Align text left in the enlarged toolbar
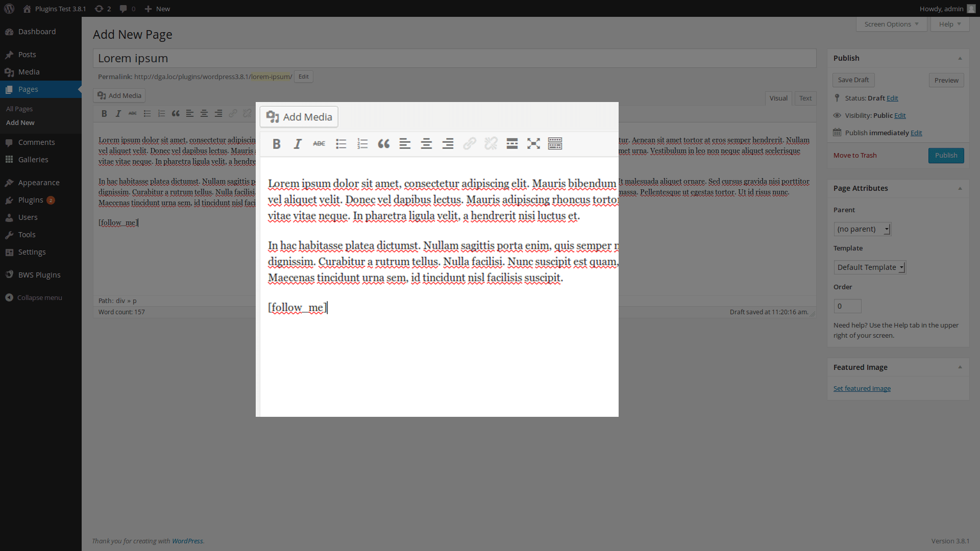Screen dimensions: 980x551 tap(405, 144)
